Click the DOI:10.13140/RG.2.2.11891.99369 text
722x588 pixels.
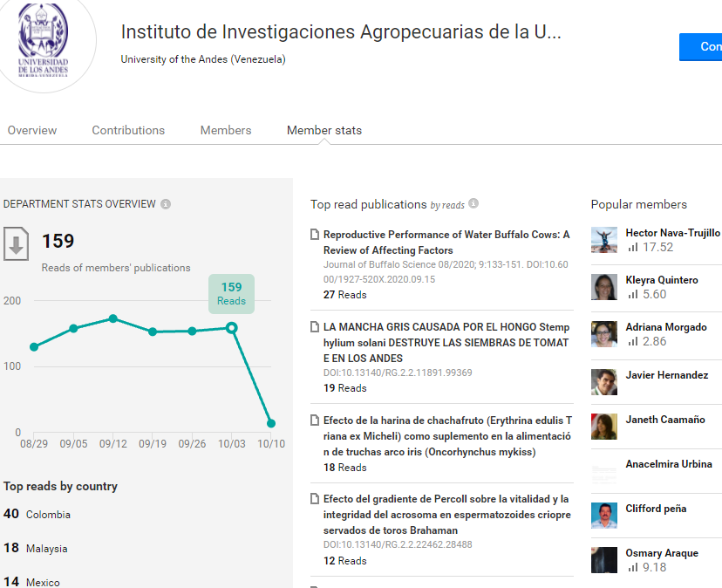pyautogui.click(x=398, y=373)
